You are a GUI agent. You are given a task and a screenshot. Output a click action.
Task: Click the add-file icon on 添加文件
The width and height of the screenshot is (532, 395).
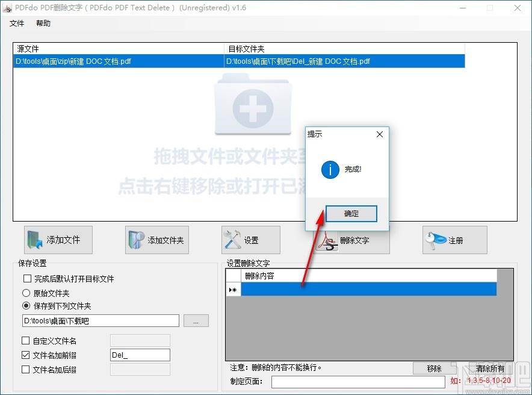coord(35,240)
